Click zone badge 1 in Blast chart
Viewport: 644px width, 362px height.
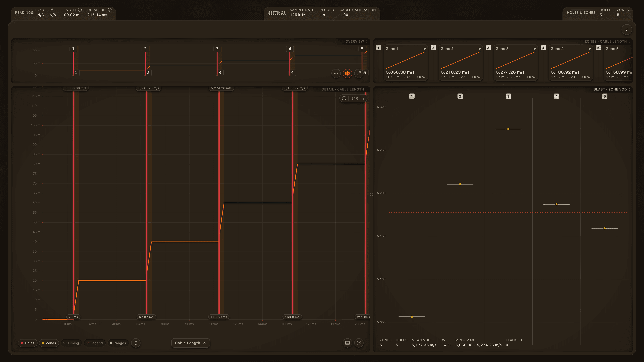[412, 96]
